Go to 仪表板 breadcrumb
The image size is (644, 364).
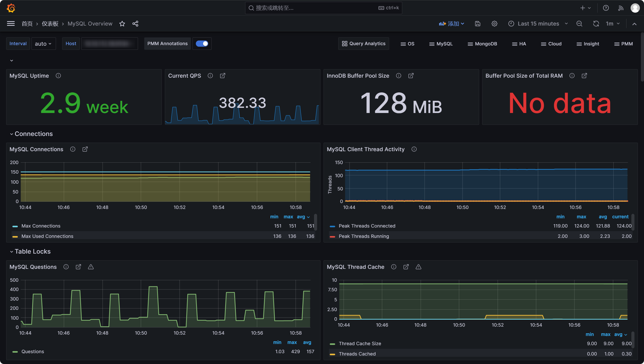coord(50,24)
